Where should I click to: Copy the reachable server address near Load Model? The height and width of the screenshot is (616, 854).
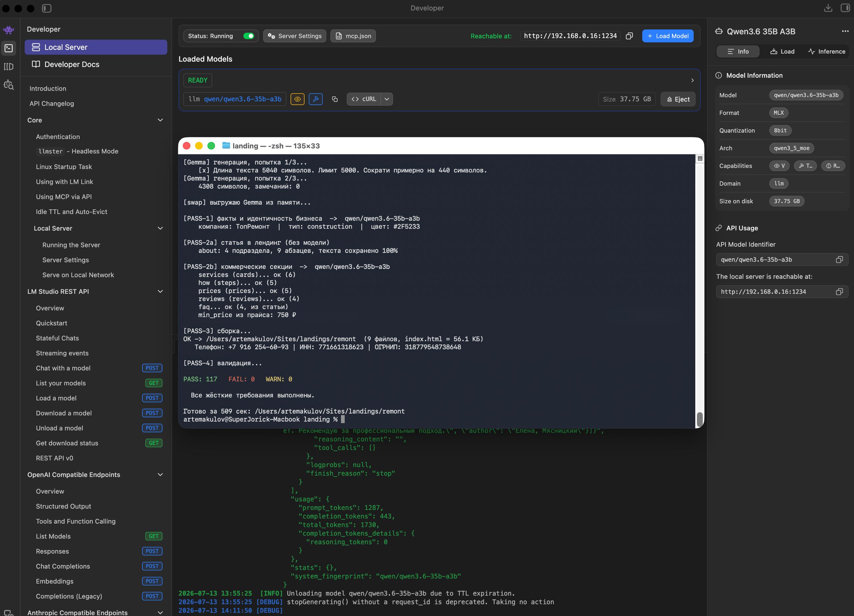[629, 36]
